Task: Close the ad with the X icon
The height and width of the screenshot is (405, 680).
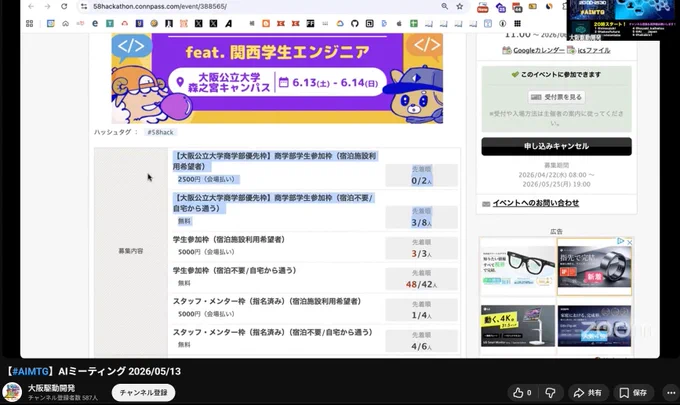Action: (x=629, y=242)
